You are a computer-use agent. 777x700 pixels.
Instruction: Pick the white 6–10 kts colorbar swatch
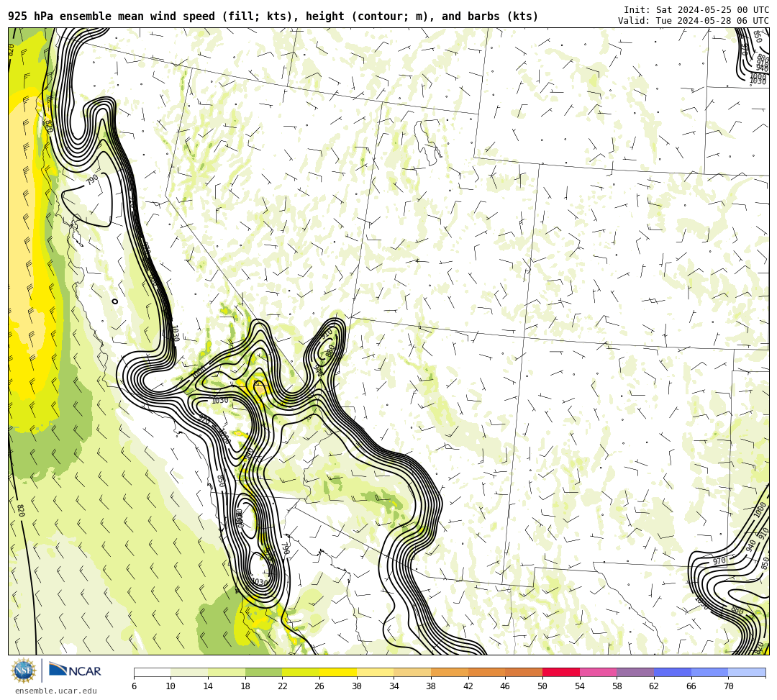(152, 672)
